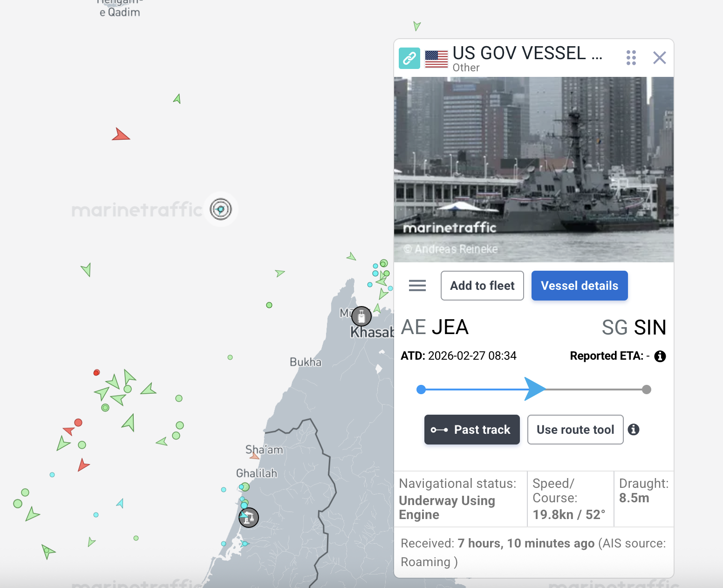Click the gray voyage end point dot
The image size is (723, 588).
647,390
